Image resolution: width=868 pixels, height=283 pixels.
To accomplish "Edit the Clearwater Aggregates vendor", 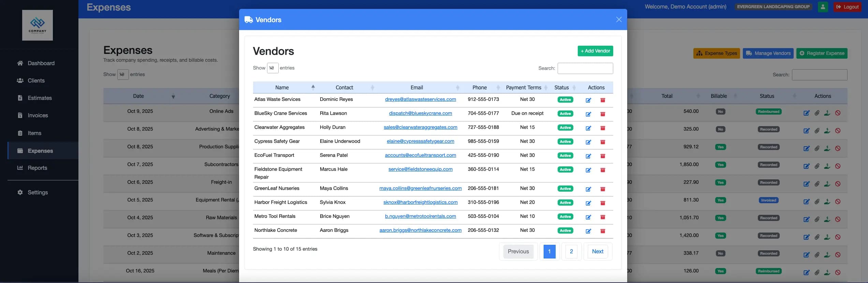I will 588,128.
